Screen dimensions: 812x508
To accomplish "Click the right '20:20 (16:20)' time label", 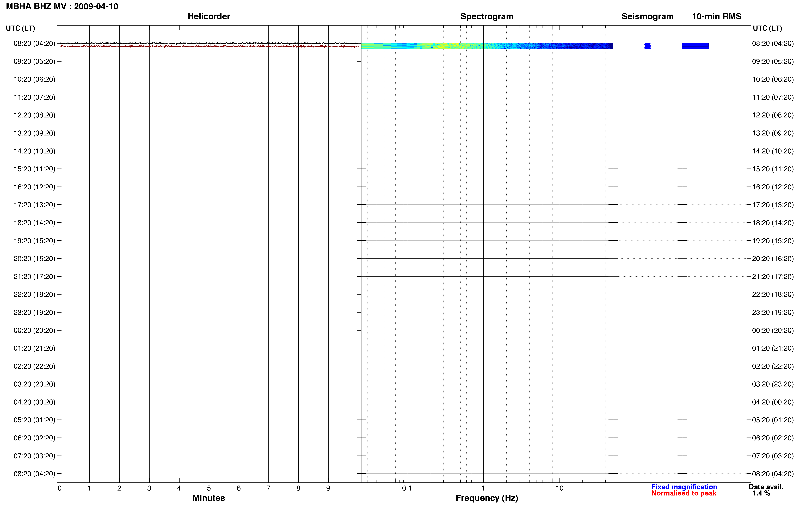I will [x=773, y=259].
